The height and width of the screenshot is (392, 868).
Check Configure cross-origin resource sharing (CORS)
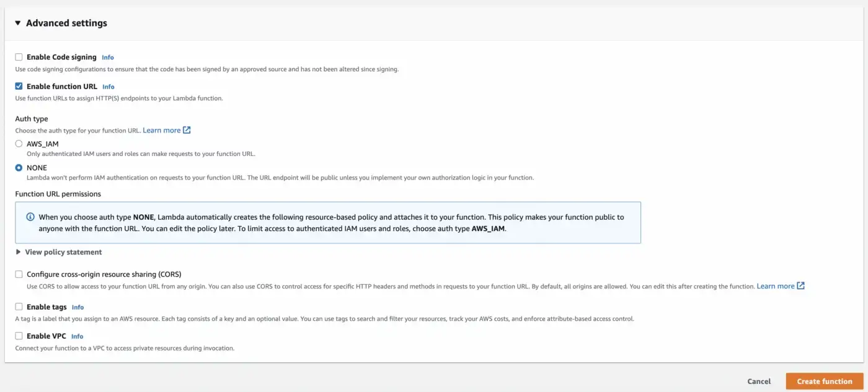tap(19, 274)
